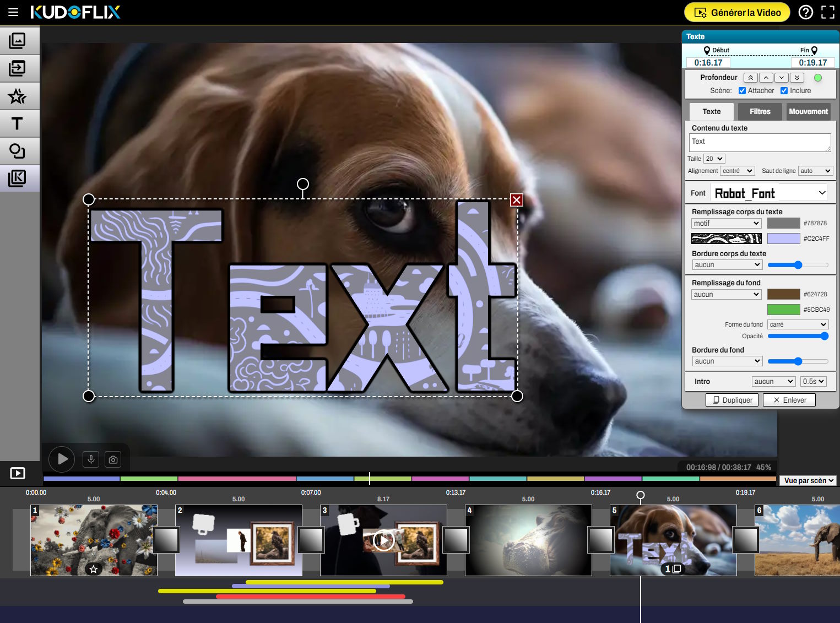Pick the #C2C4FF color swatch
Viewport: 840px width, 623px height.
[783, 239]
